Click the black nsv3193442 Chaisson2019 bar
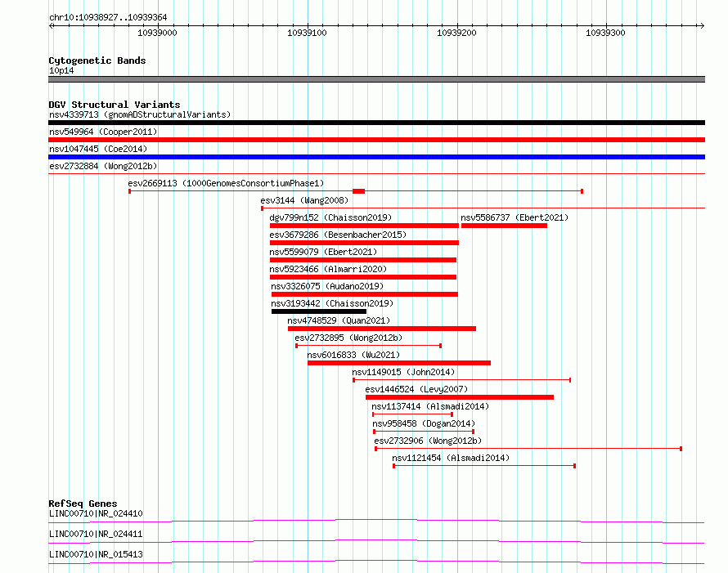This screenshot has width=728, height=573. click(x=319, y=311)
